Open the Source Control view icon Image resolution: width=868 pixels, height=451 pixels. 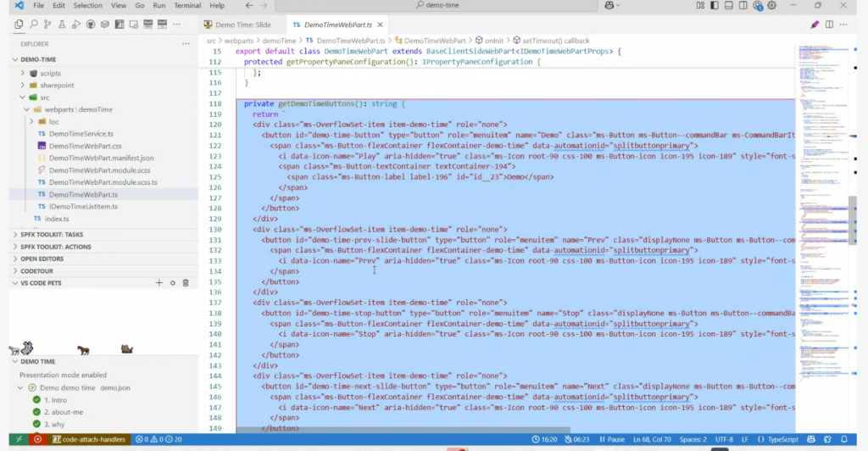pyautogui.click(x=47, y=25)
